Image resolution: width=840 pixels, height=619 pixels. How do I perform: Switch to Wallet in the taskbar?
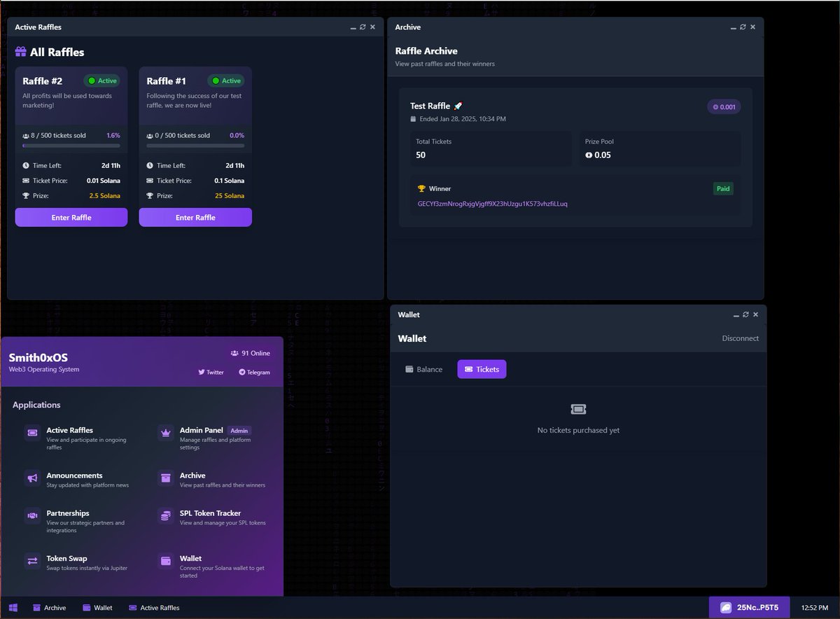click(97, 608)
